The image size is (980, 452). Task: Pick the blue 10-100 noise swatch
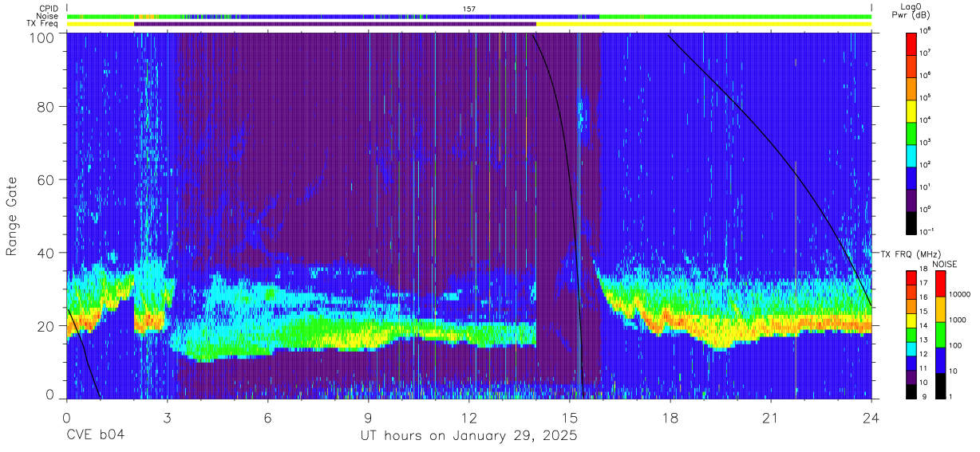[939, 359]
